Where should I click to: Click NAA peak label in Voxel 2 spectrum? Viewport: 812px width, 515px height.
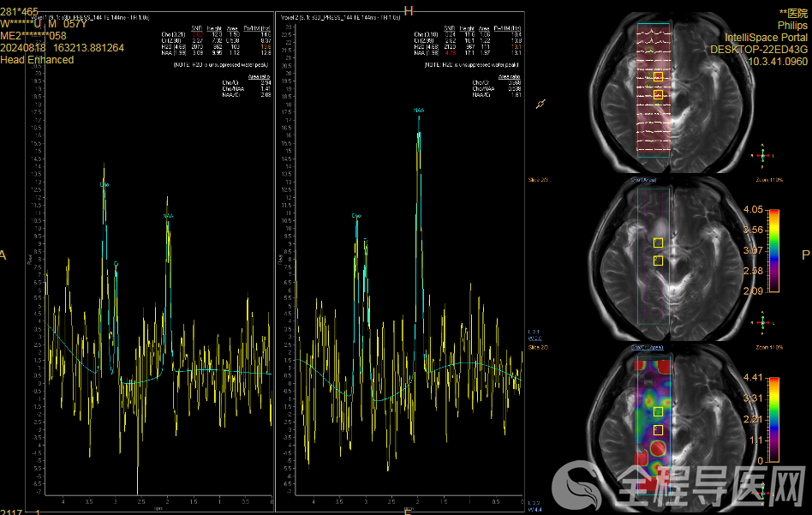(419, 111)
